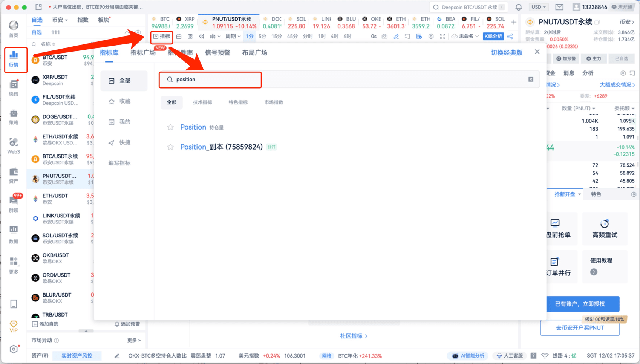Select the 5分 timeframe
Image resolution: width=640 pixels, height=364 pixels.
click(262, 37)
